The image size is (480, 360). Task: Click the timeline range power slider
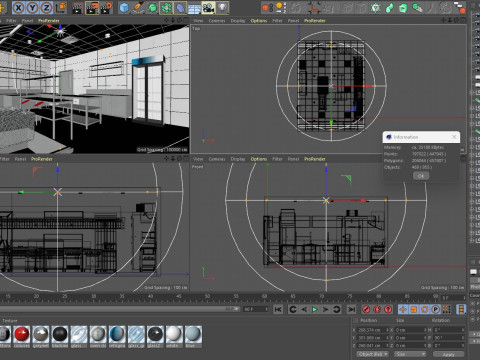coord(120,309)
